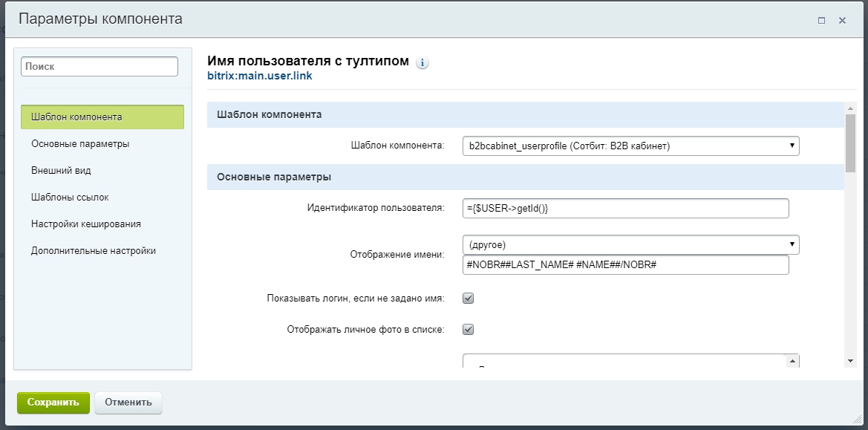868x430 pixels.
Task: Select 'Шаблон компонента' in left sidebar
Action: click(102, 117)
